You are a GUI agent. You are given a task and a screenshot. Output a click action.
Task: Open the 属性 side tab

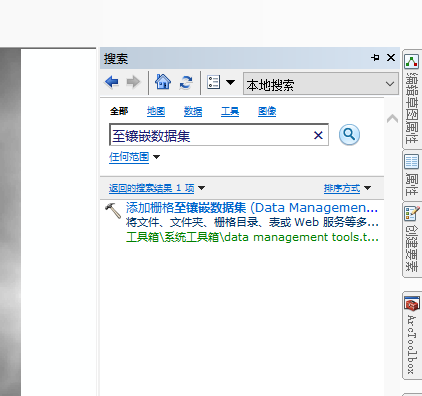(412, 175)
